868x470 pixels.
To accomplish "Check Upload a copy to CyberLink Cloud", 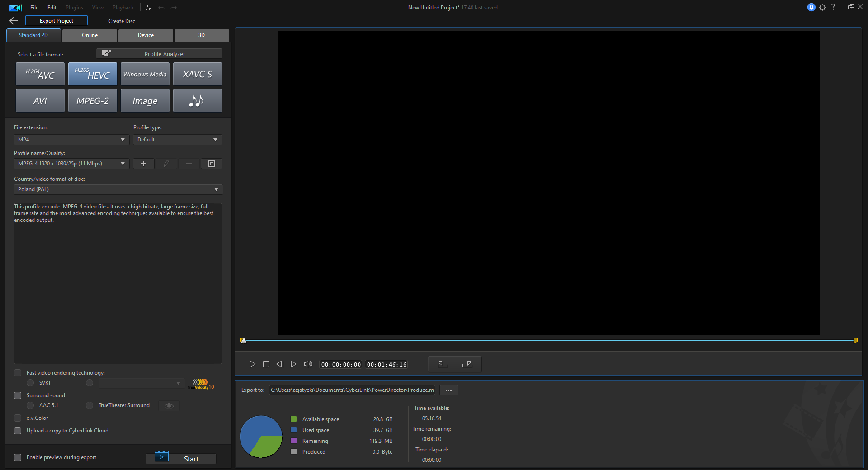I will coord(18,431).
